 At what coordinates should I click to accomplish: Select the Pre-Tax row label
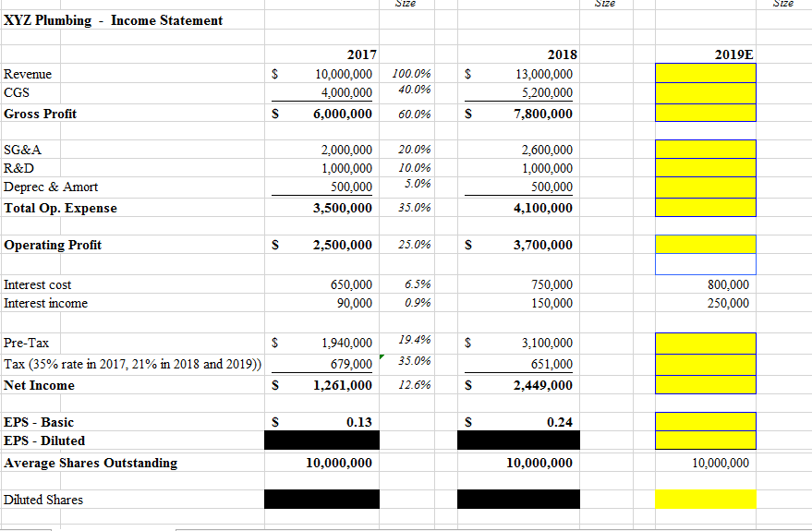(27, 343)
